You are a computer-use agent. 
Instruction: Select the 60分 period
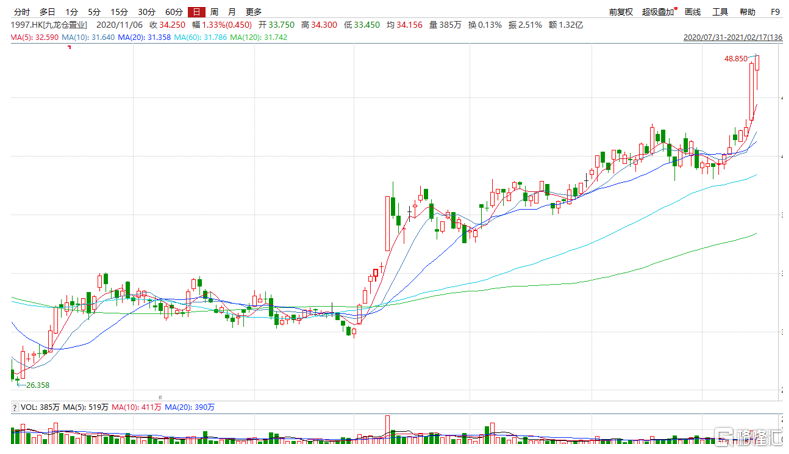click(x=173, y=12)
